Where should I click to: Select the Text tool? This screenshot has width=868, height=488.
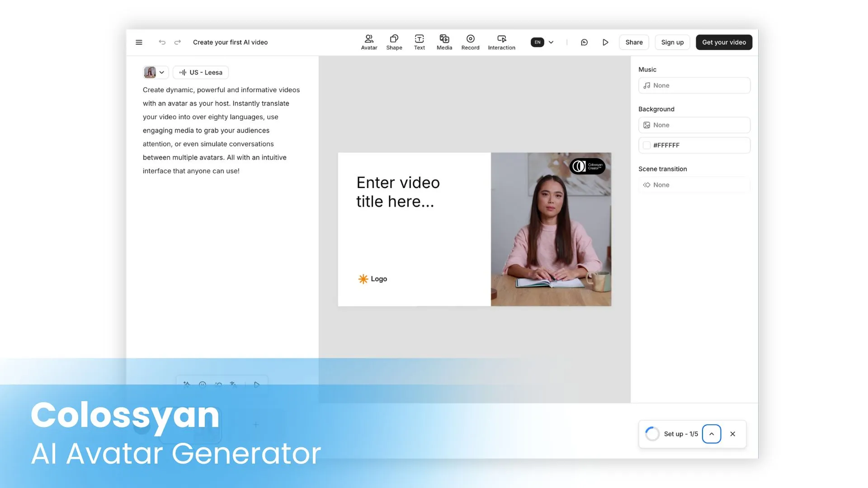click(x=419, y=42)
